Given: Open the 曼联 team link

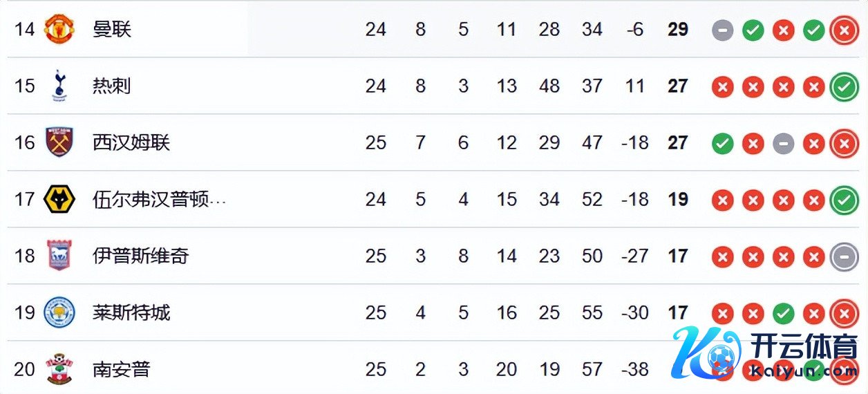Looking at the screenshot, I should pyautogui.click(x=111, y=30).
